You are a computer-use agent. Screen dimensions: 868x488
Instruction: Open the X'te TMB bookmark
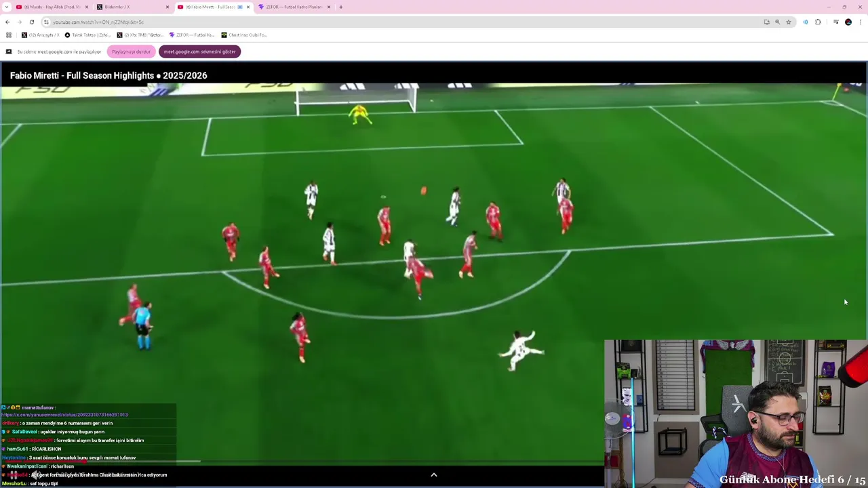click(140, 35)
